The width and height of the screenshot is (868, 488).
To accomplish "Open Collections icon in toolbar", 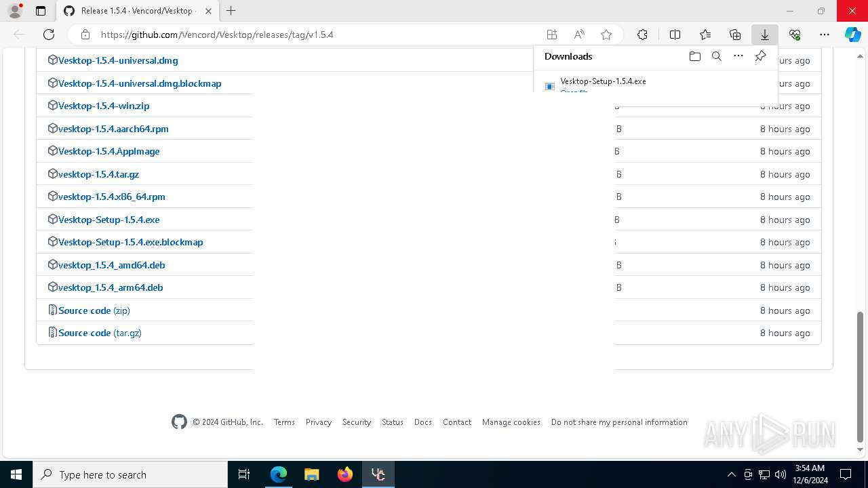I will 735,35.
